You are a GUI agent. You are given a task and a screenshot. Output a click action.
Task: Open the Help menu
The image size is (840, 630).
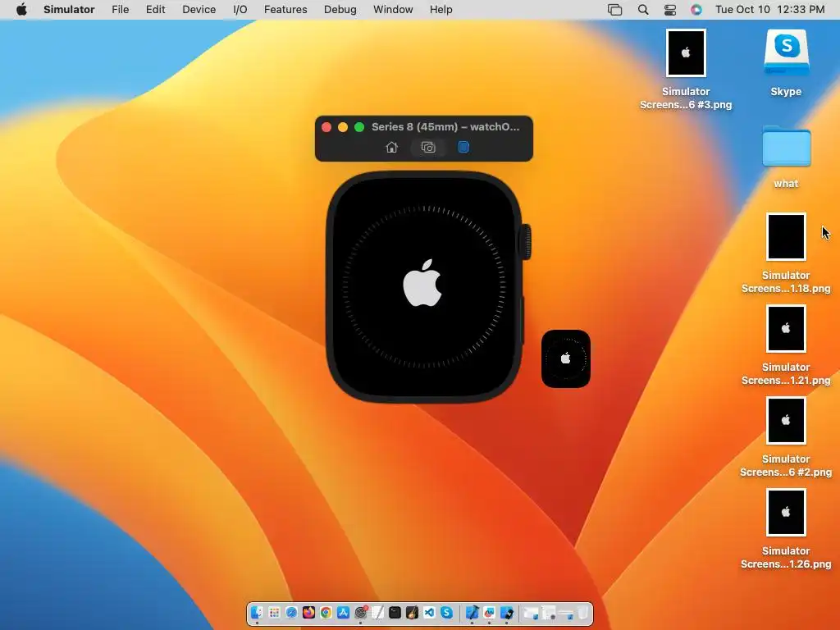click(441, 10)
